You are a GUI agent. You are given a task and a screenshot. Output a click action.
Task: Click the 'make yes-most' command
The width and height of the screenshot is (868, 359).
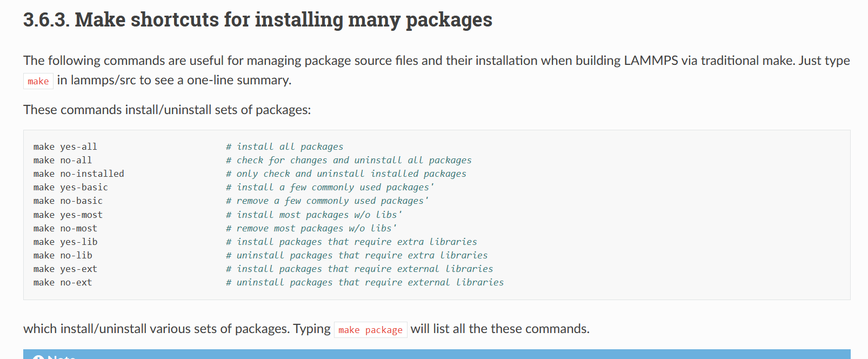coord(68,215)
